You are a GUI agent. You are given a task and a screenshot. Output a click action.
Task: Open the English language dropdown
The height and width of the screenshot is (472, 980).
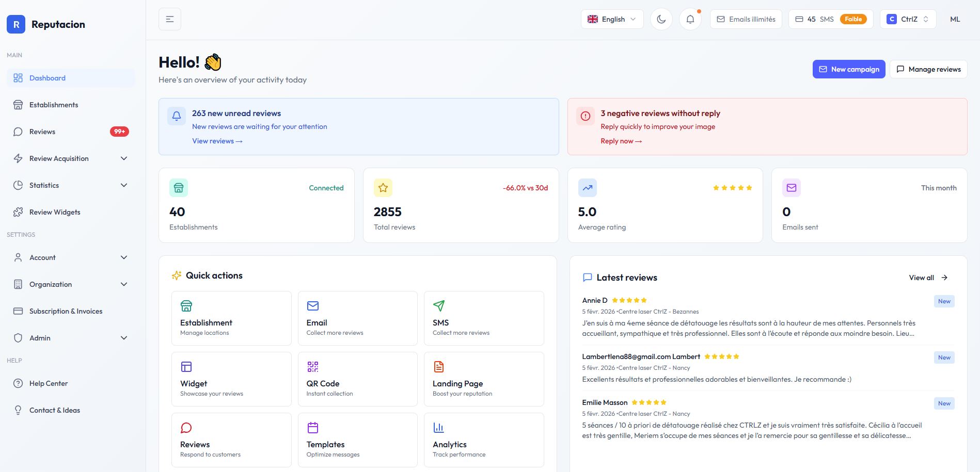612,19
